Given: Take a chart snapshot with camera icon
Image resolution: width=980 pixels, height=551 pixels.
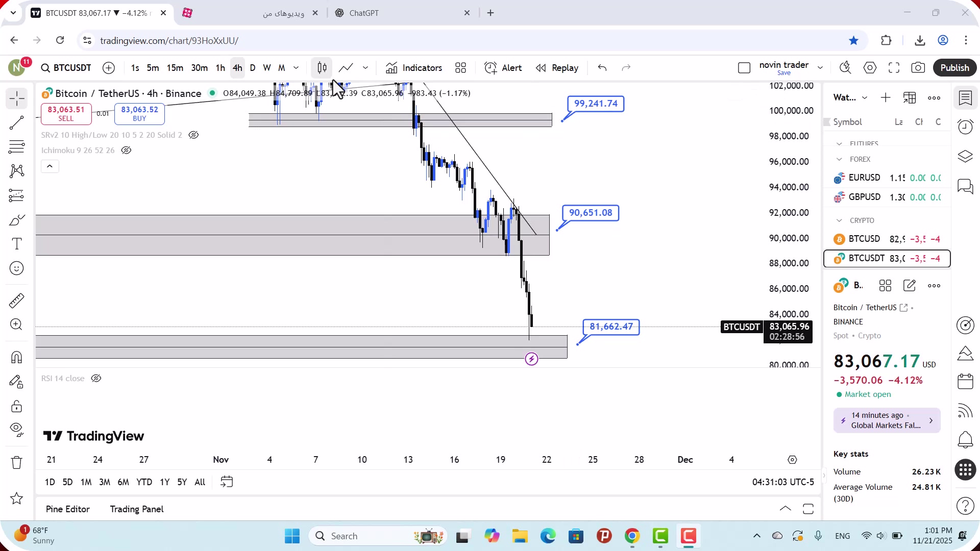Looking at the screenshot, I should (918, 68).
